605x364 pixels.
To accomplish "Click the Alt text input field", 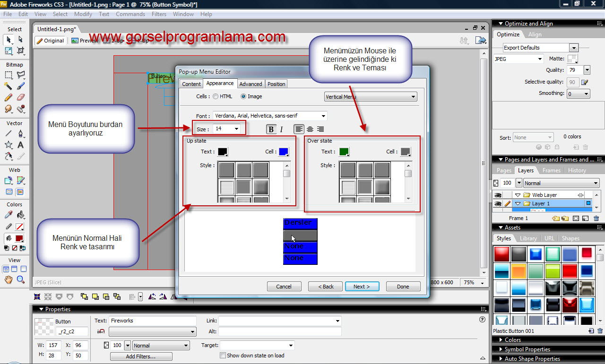I will 279,331.
